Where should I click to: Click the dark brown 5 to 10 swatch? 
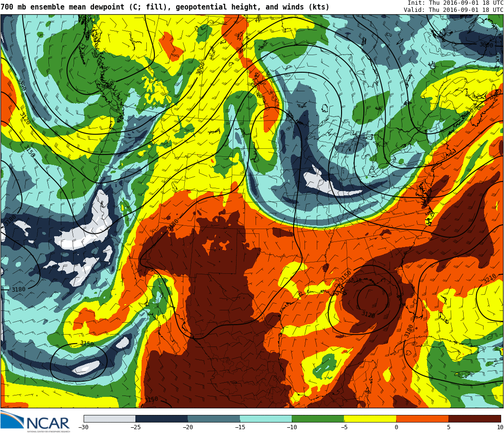coord(475,419)
